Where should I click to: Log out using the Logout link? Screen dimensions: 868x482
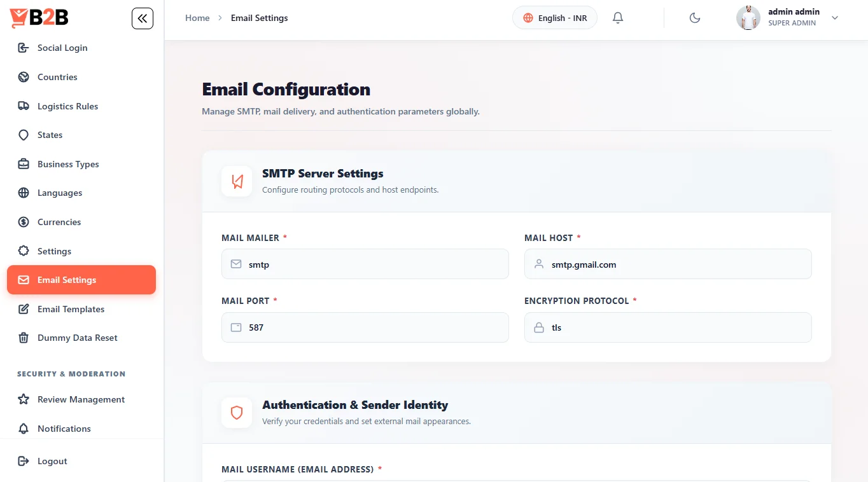click(52, 461)
